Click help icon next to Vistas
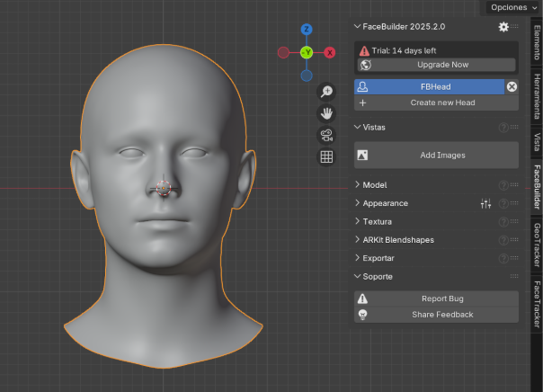 coord(503,128)
